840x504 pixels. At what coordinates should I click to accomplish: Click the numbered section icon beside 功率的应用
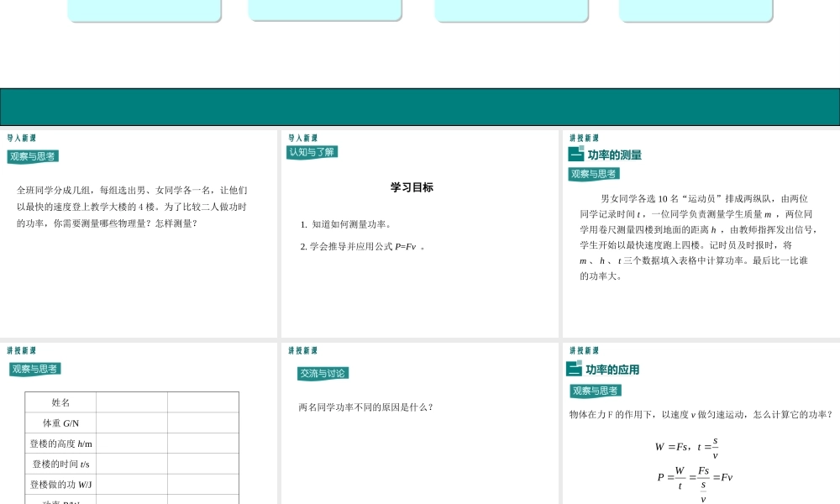click(574, 368)
